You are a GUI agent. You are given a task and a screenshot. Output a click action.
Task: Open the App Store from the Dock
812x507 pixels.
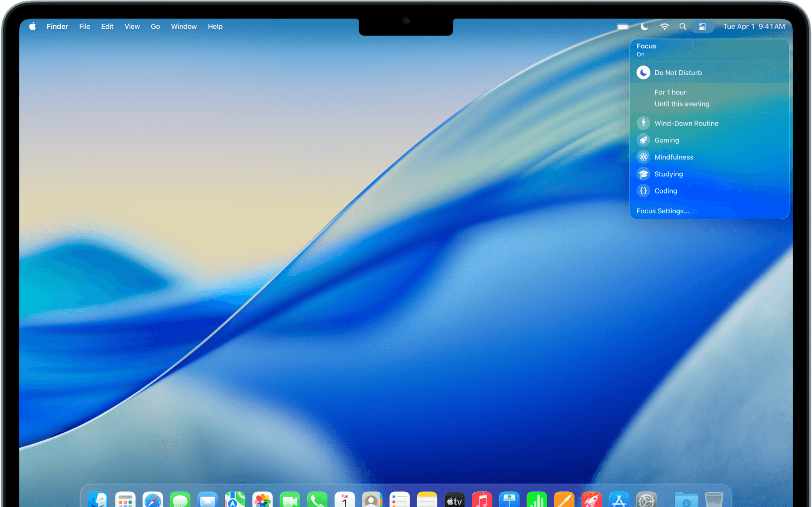(x=619, y=500)
